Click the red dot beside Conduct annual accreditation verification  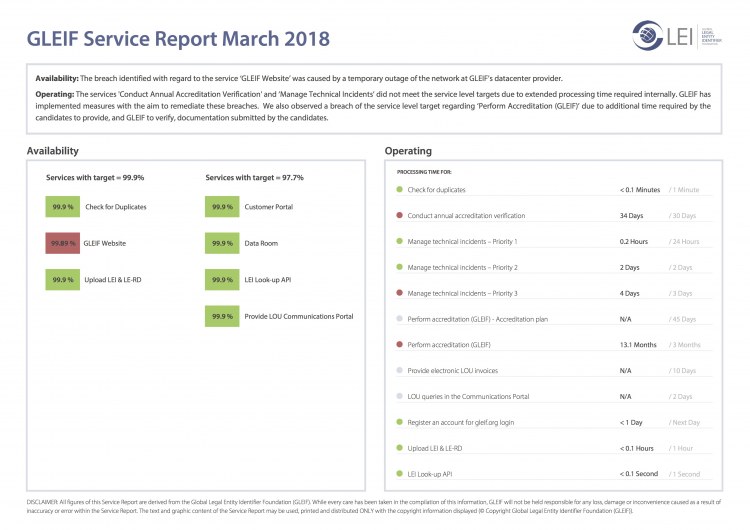pyautogui.click(x=399, y=215)
